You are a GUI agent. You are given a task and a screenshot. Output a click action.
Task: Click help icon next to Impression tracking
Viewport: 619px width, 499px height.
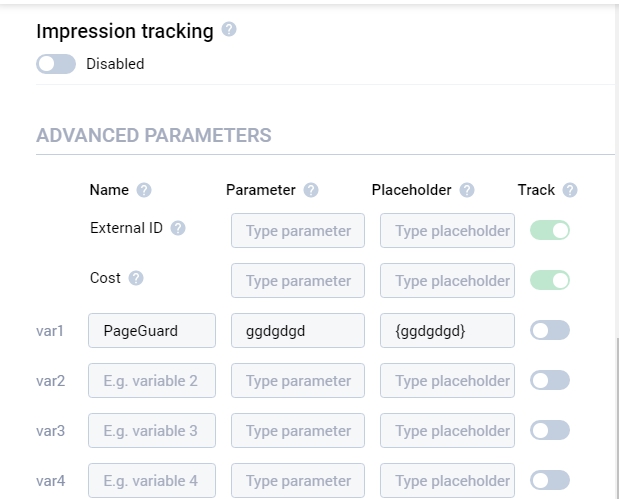tap(229, 31)
